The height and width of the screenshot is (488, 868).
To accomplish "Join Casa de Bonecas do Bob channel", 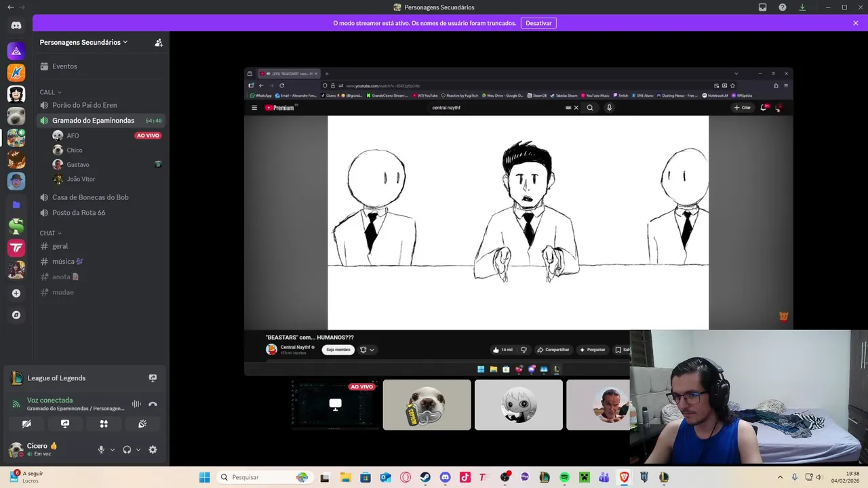I will pyautogui.click(x=100, y=197).
